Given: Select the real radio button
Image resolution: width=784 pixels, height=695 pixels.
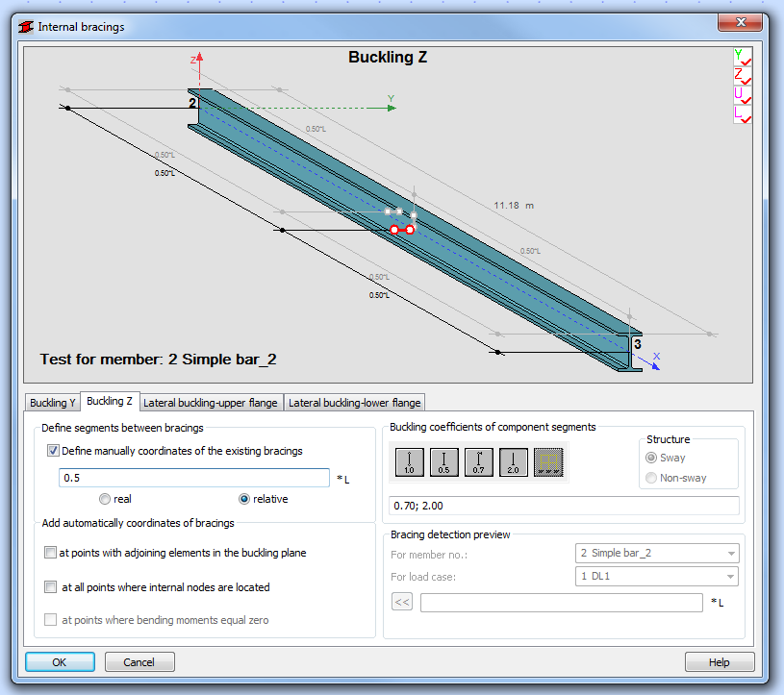Looking at the screenshot, I should click(104, 498).
